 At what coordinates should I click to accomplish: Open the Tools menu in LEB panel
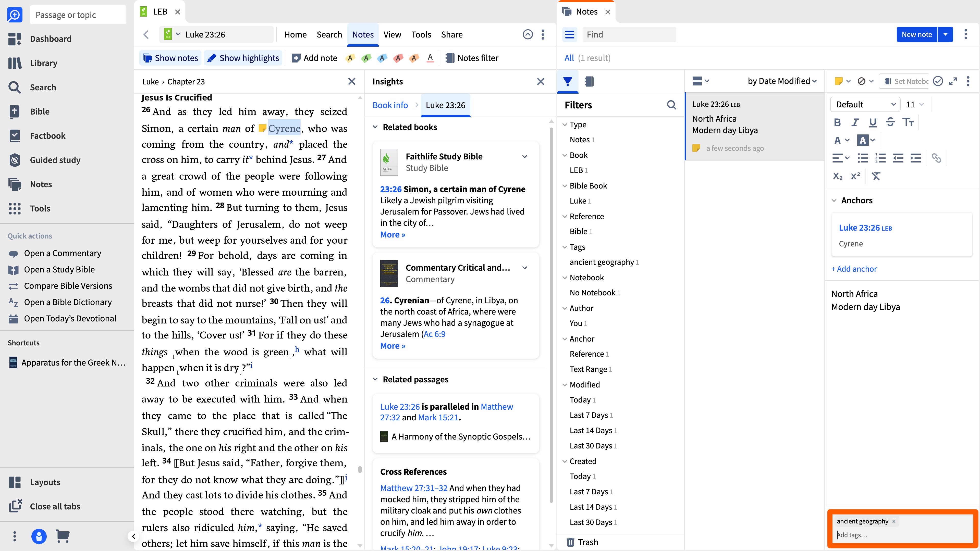click(421, 35)
